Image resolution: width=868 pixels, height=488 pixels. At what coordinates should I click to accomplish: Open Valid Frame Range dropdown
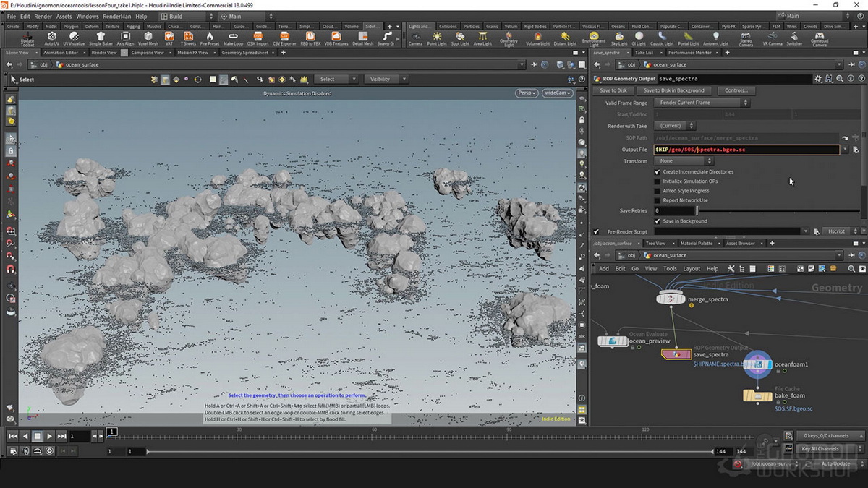[701, 103]
